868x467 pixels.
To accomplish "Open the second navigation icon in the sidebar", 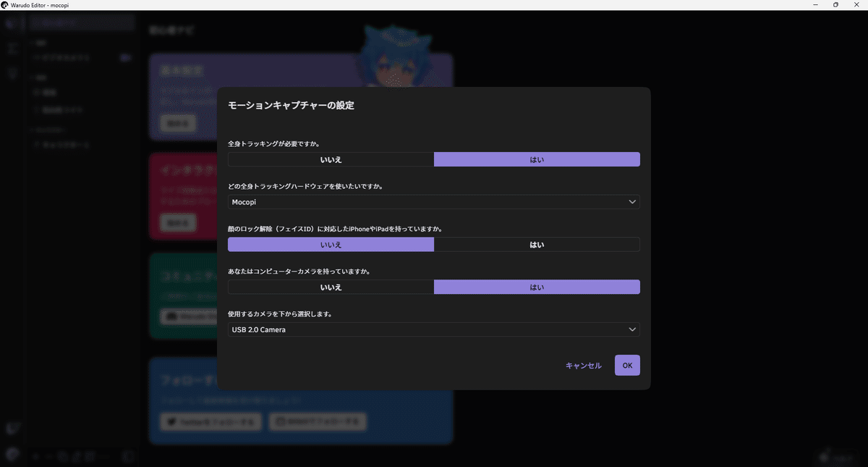I will pos(11,48).
